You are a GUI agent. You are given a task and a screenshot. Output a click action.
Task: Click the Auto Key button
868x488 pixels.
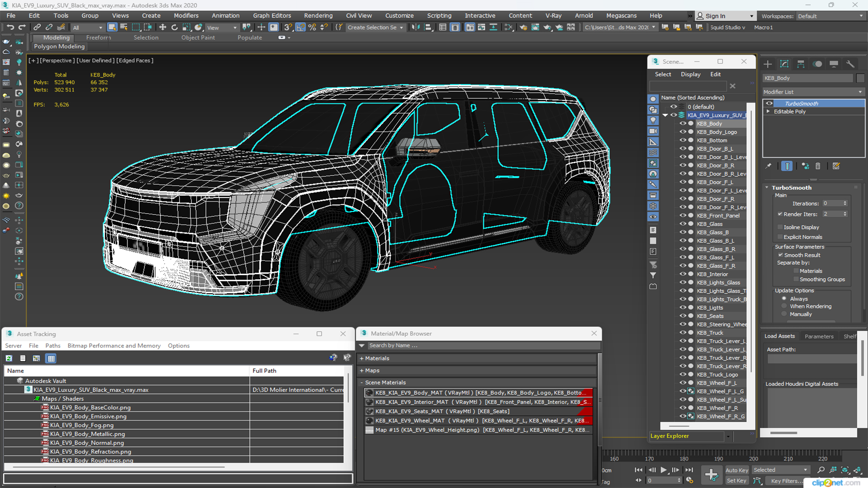737,470
